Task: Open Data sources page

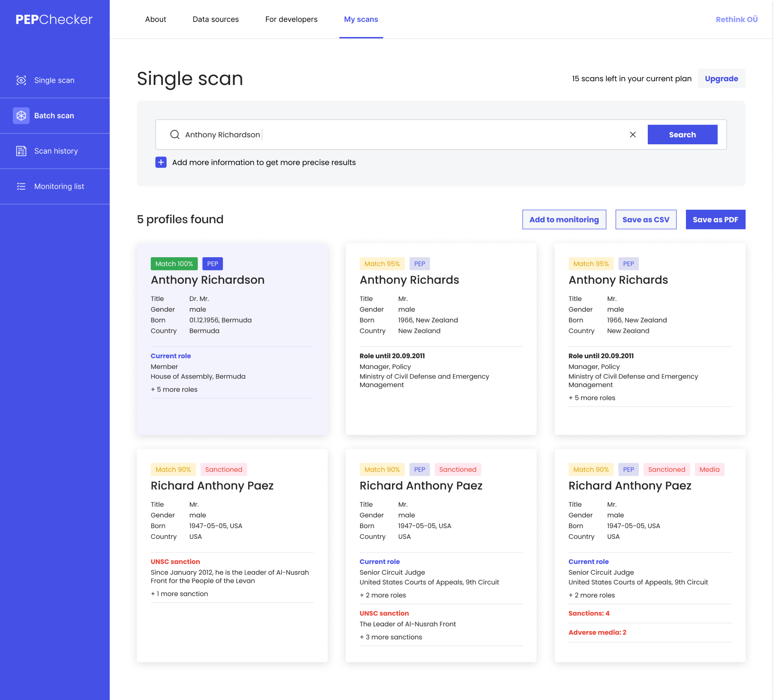Action: 215,19
